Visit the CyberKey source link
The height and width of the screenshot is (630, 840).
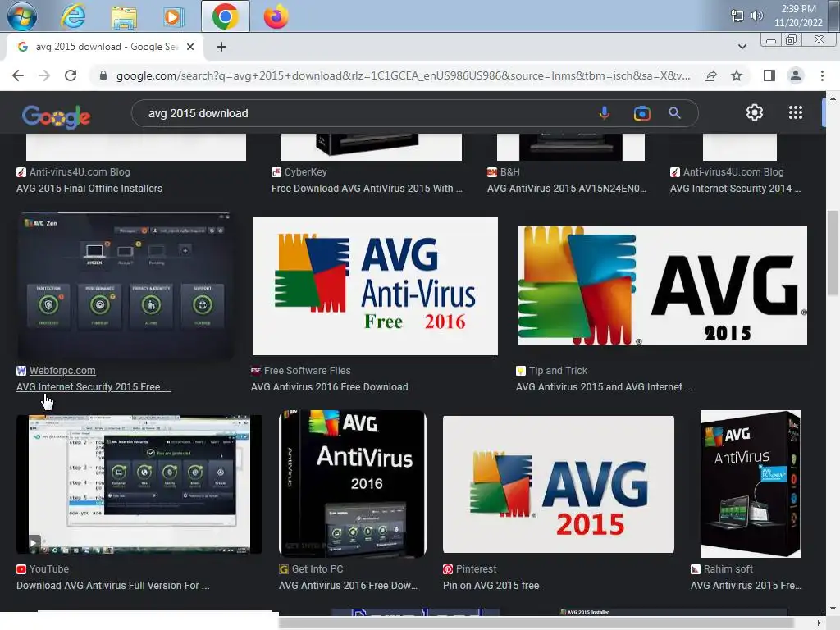pos(305,172)
